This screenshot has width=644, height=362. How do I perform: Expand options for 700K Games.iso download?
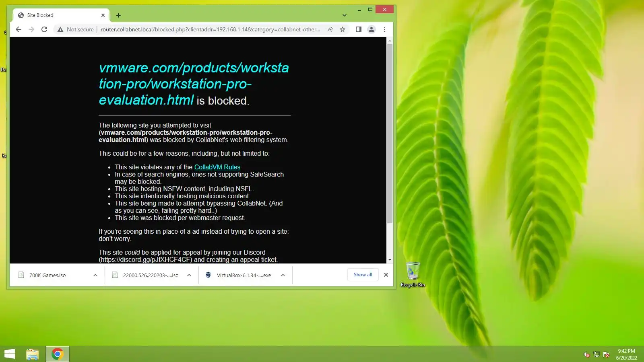[x=95, y=275]
